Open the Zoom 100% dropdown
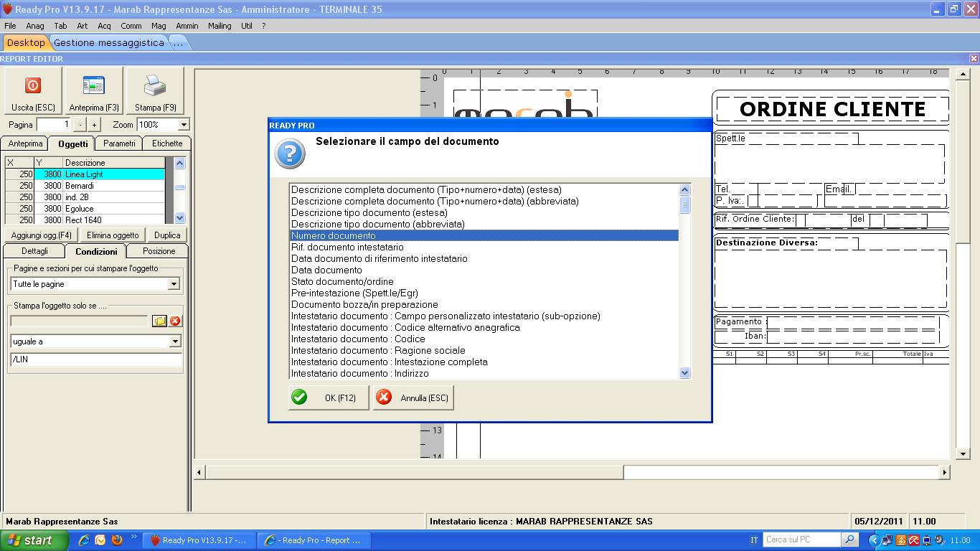Screen dimensions: 980x551 183,125
